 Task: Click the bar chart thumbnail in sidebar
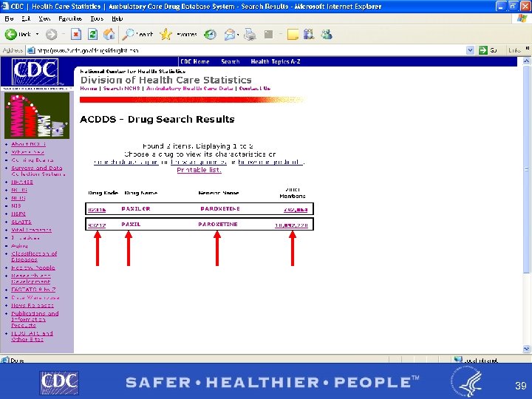[x=37, y=116]
